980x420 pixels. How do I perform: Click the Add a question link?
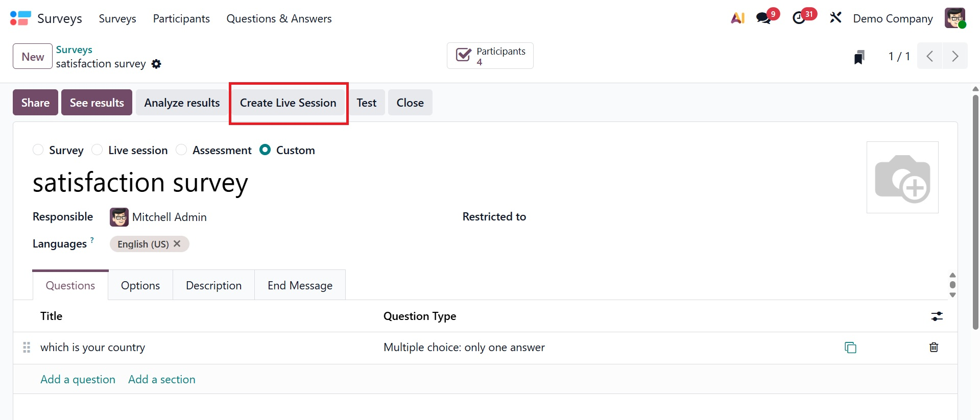point(78,379)
